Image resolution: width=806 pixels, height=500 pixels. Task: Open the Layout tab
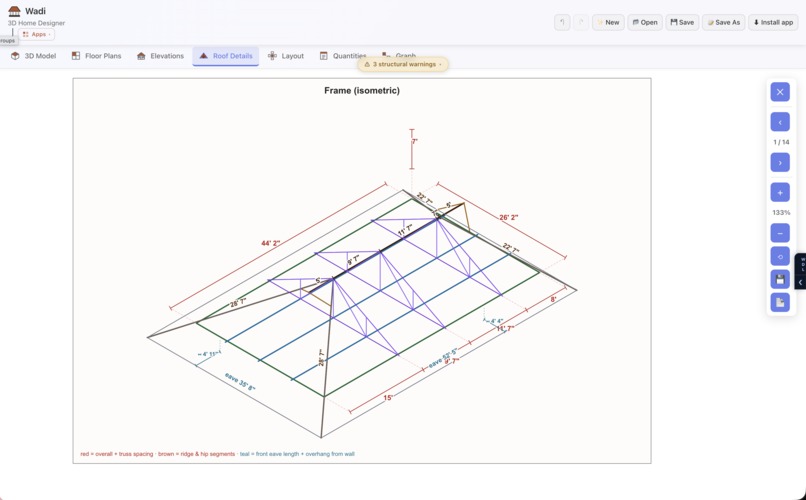click(286, 56)
